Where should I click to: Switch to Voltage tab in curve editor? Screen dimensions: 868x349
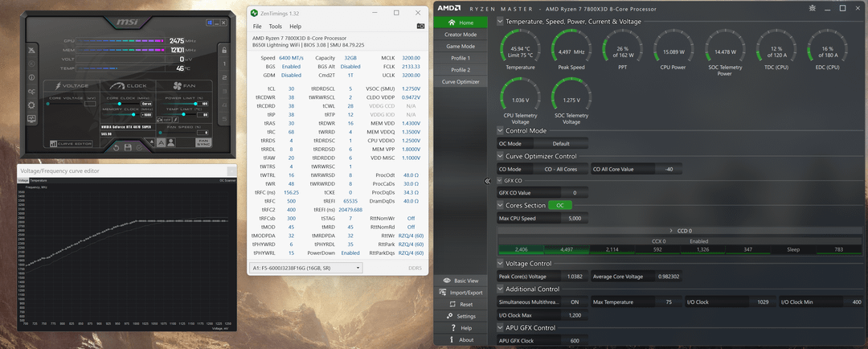23,181
